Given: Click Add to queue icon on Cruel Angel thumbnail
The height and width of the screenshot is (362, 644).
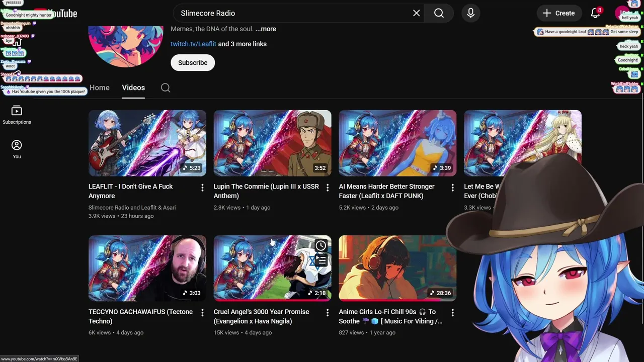Looking at the screenshot, I should click(320, 260).
